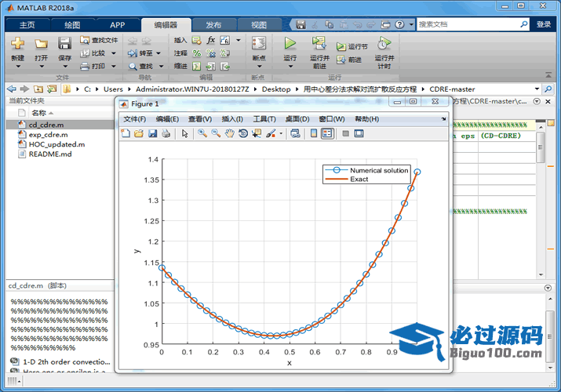Click the Link Plot icon
Image resolution: width=561 pixels, height=392 pixels.
[x=295, y=133]
